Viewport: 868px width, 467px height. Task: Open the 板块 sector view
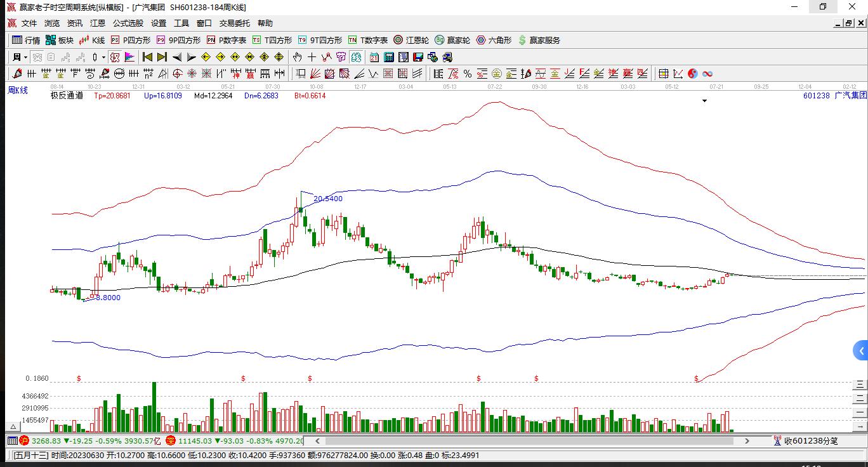[60, 40]
